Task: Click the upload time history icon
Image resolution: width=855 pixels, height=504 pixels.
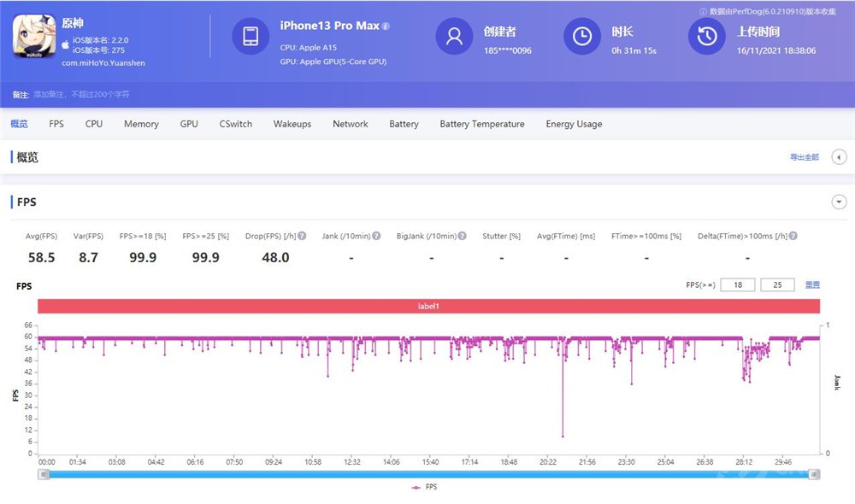Action: coord(707,36)
